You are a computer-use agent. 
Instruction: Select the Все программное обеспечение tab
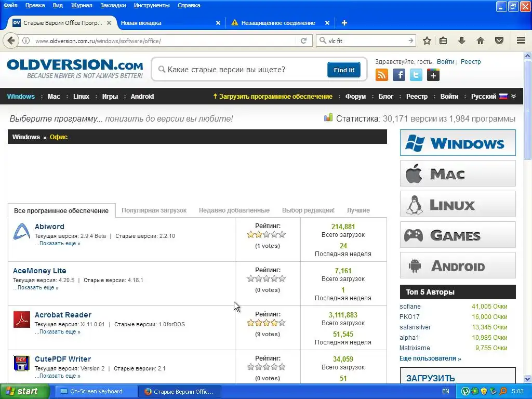[61, 210]
